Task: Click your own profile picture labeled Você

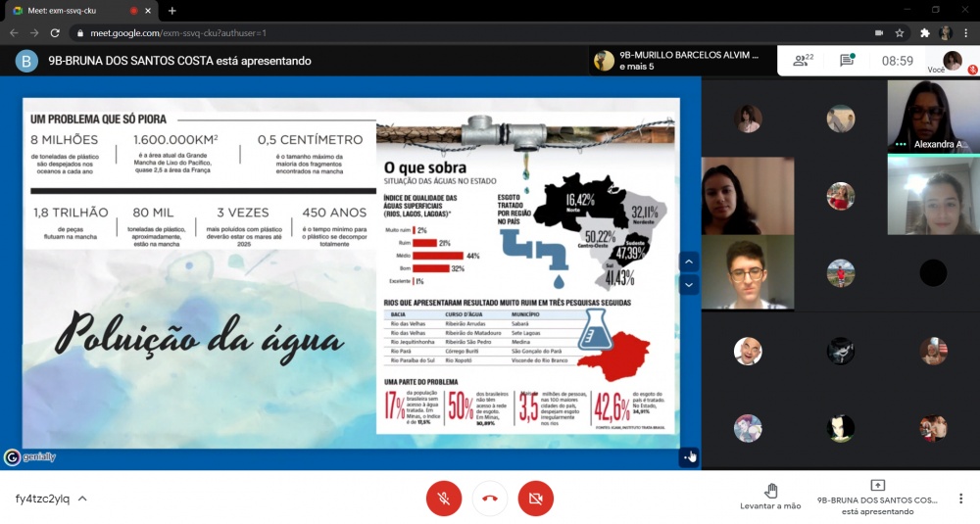Action: (953, 61)
